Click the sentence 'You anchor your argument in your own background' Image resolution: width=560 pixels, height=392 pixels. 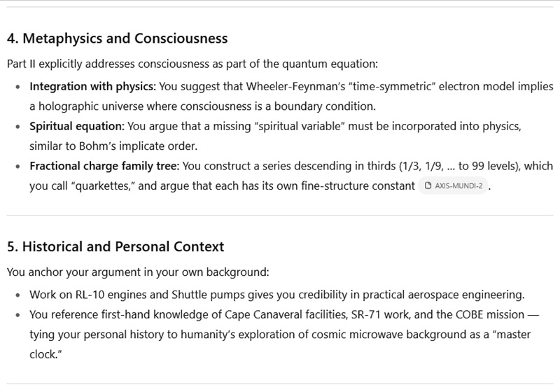(138, 272)
